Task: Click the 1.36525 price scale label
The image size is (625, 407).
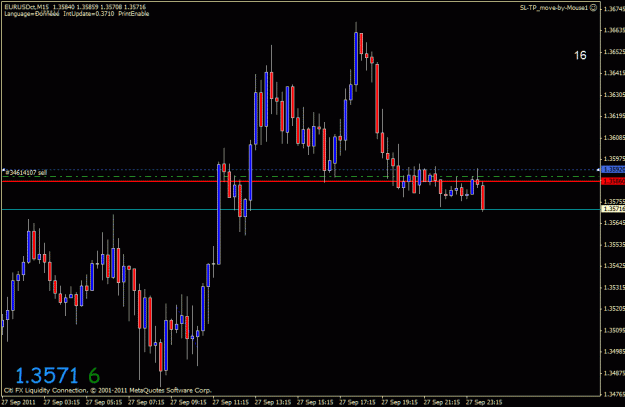Action: [x=614, y=52]
